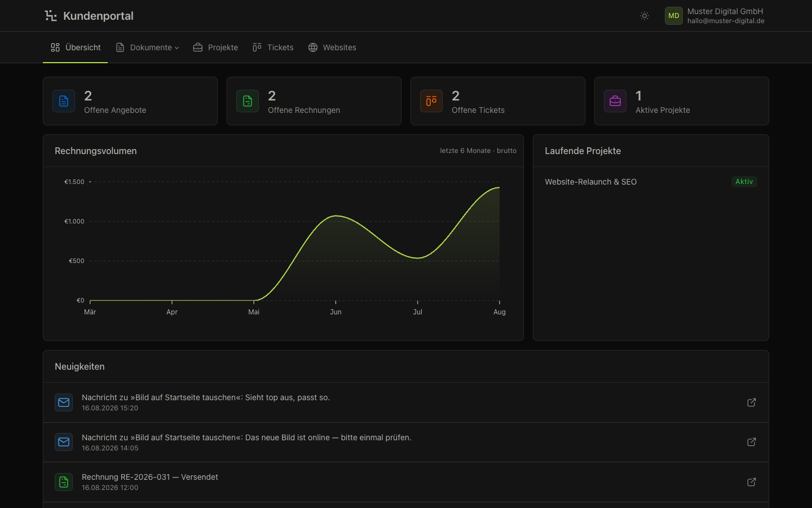This screenshot has height=508, width=812.
Task: Click the 'letzte 6 Monate · brutto' label
Action: [478, 151]
